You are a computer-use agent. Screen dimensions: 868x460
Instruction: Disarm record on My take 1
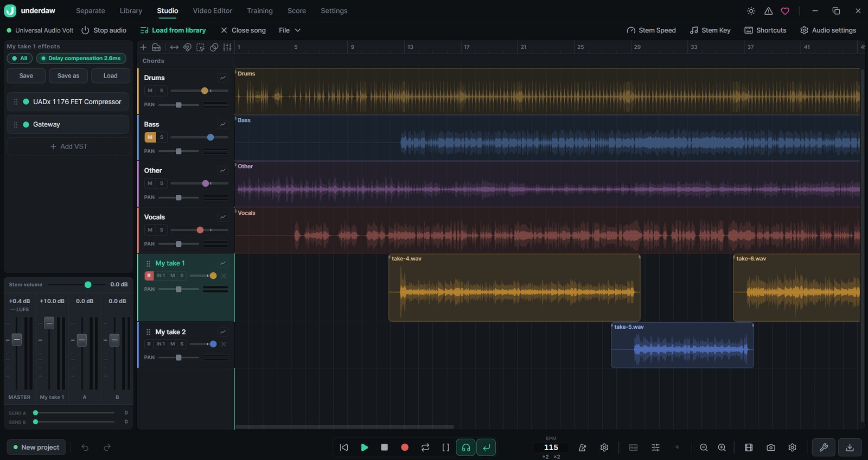click(149, 276)
